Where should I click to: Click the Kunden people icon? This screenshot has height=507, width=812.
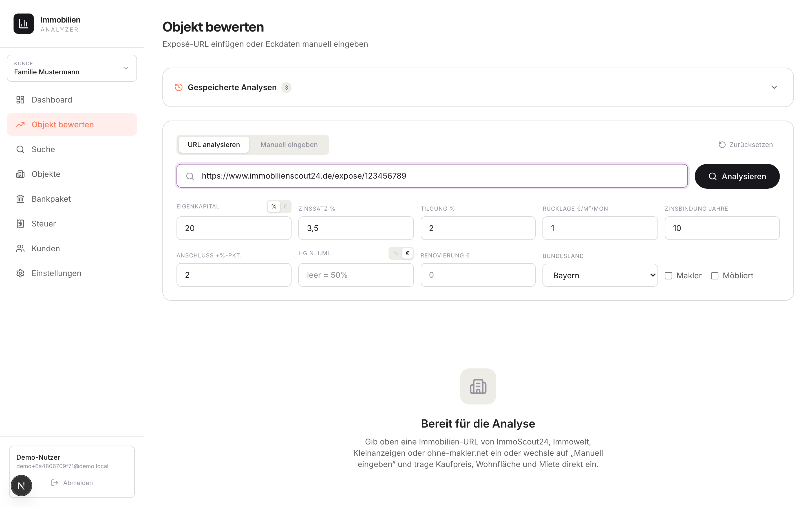point(20,248)
